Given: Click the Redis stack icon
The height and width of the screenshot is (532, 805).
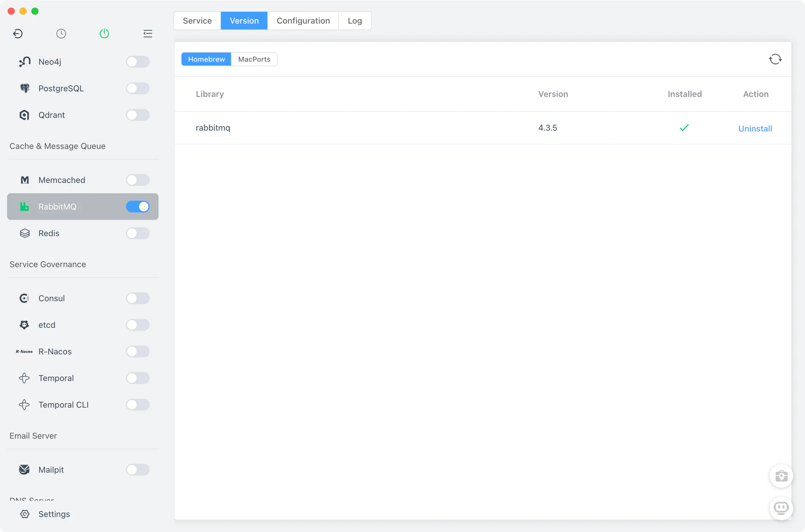Looking at the screenshot, I should point(24,233).
